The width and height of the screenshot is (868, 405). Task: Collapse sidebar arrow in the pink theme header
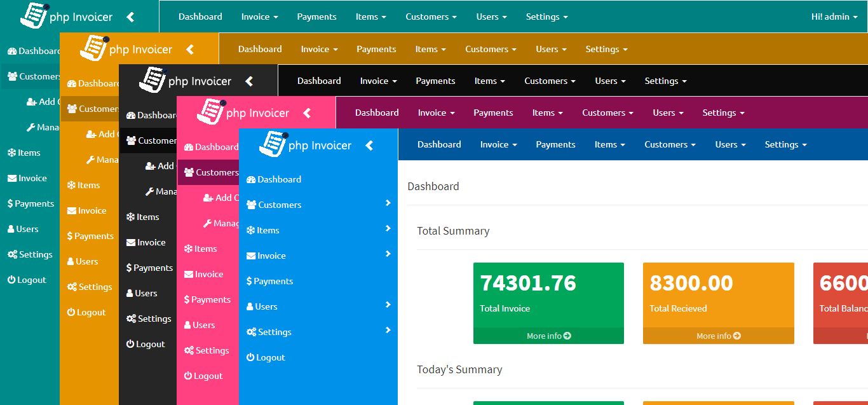307,113
